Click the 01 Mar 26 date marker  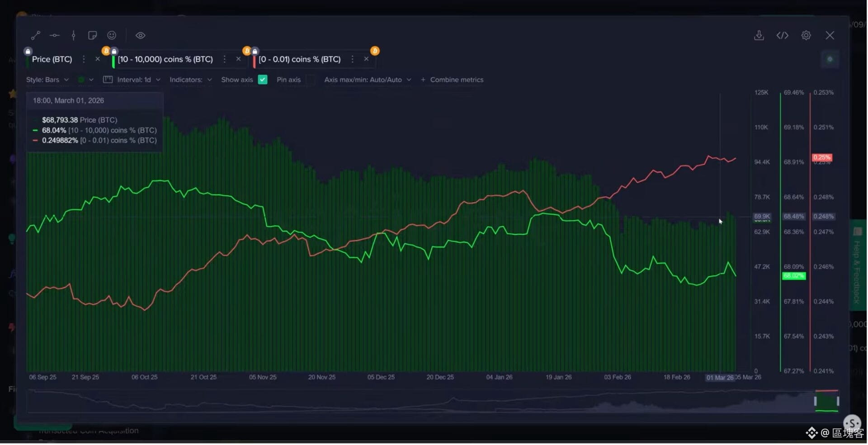(x=720, y=378)
